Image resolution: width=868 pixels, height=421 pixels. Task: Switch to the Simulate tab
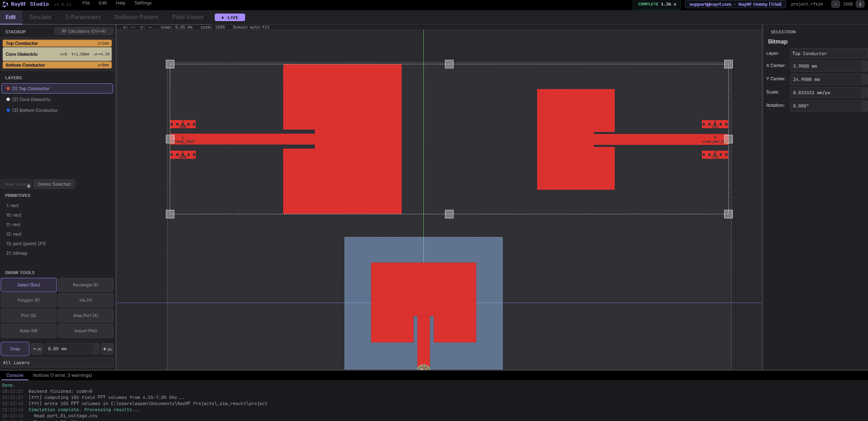pyautogui.click(x=40, y=17)
